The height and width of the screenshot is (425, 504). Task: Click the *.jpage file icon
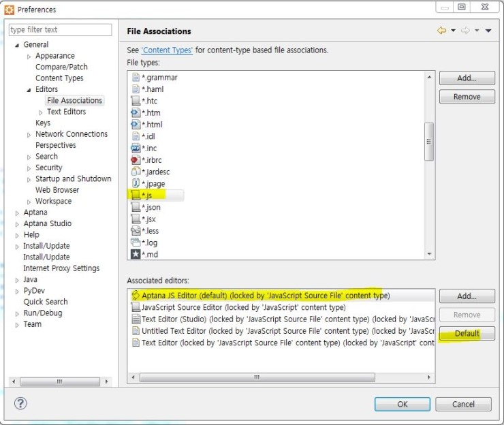click(x=136, y=183)
